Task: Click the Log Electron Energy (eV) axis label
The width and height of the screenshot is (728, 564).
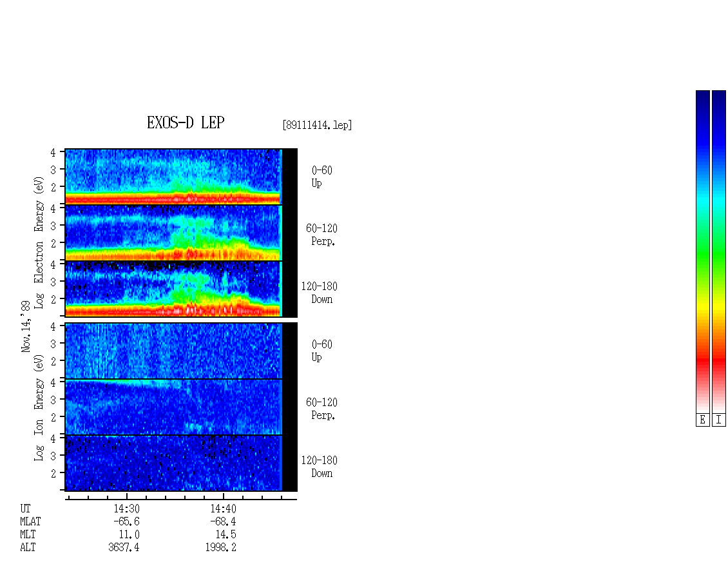Action: click(39, 242)
